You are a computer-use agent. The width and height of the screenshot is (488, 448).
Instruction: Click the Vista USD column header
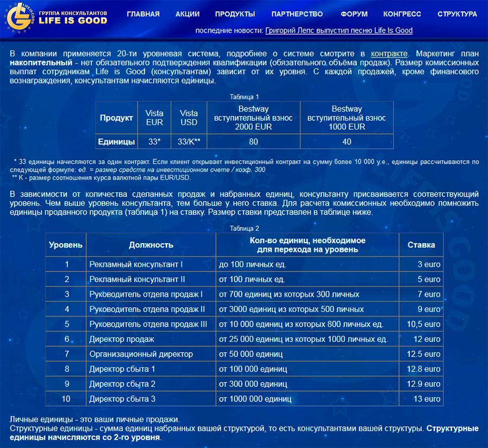[189, 118]
